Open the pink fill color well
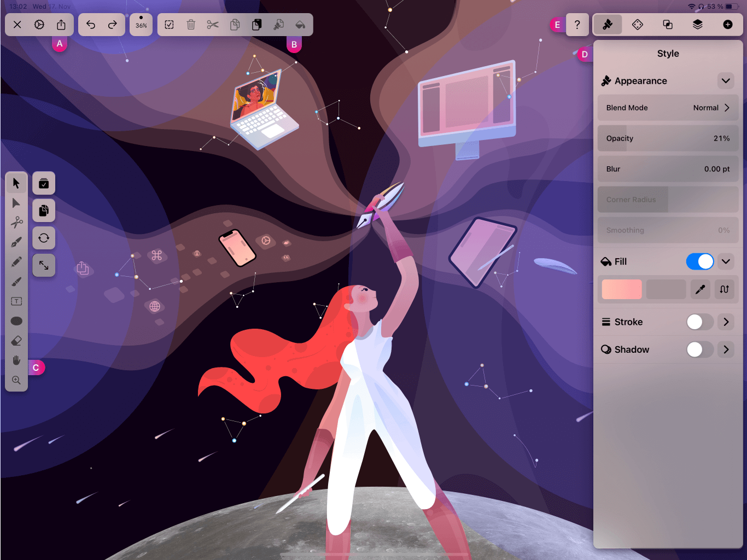 coord(622,289)
